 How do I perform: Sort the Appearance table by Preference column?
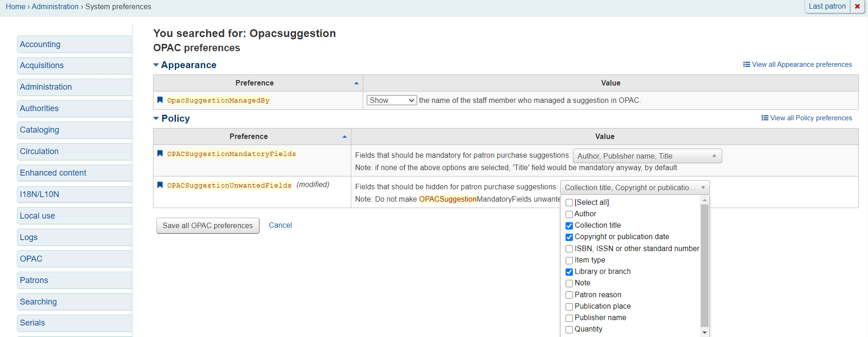(x=258, y=83)
